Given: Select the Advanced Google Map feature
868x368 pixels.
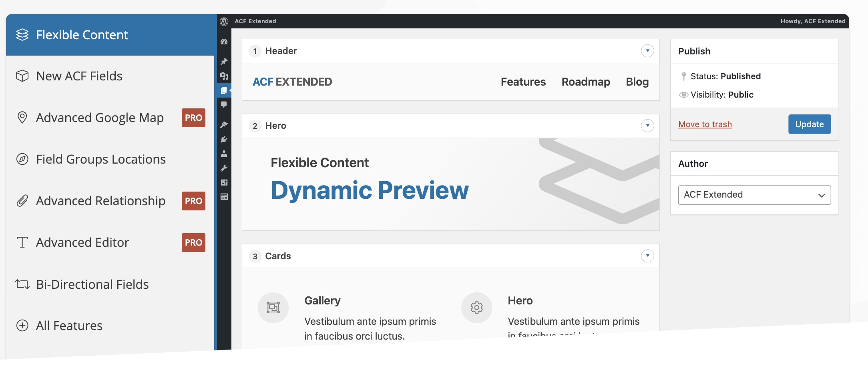Looking at the screenshot, I should click(x=100, y=118).
